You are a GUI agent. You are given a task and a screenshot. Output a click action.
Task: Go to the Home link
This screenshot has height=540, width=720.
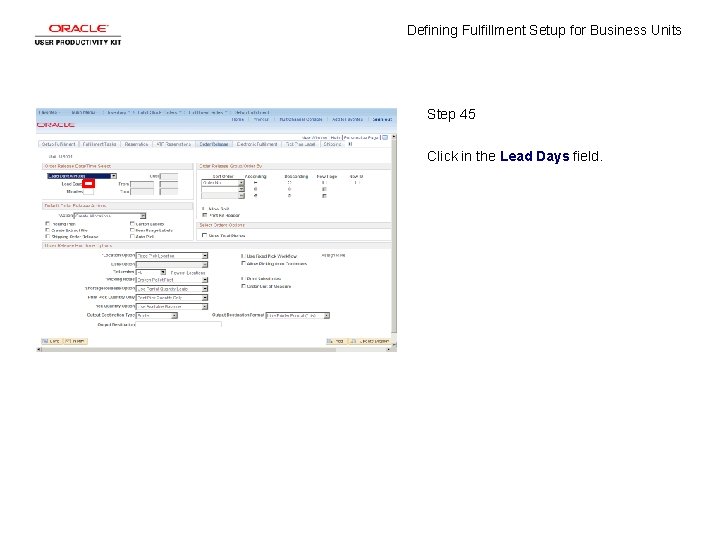(238, 119)
